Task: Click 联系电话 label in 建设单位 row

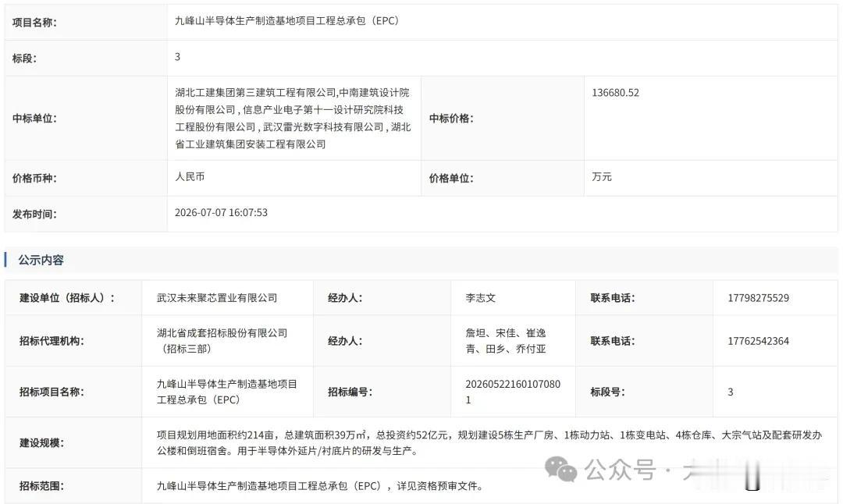Action: coord(613,298)
